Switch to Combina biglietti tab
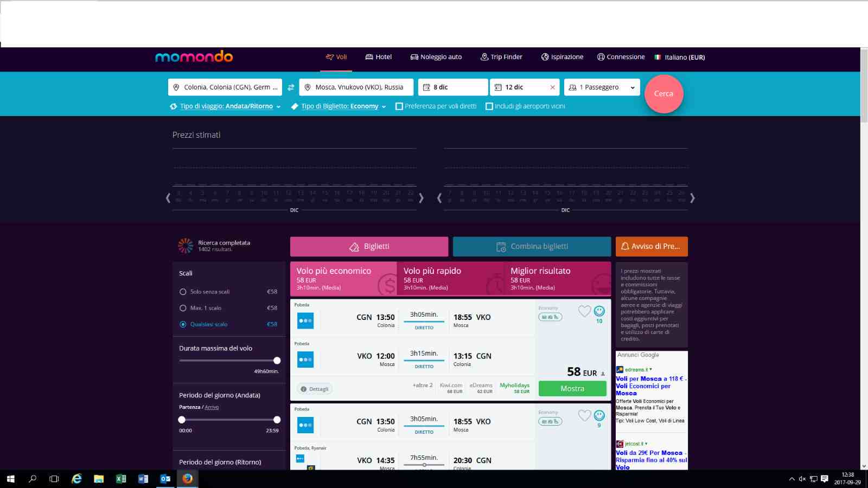This screenshot has width=868, height=488. pyautogui.click(x=532, y=246)
